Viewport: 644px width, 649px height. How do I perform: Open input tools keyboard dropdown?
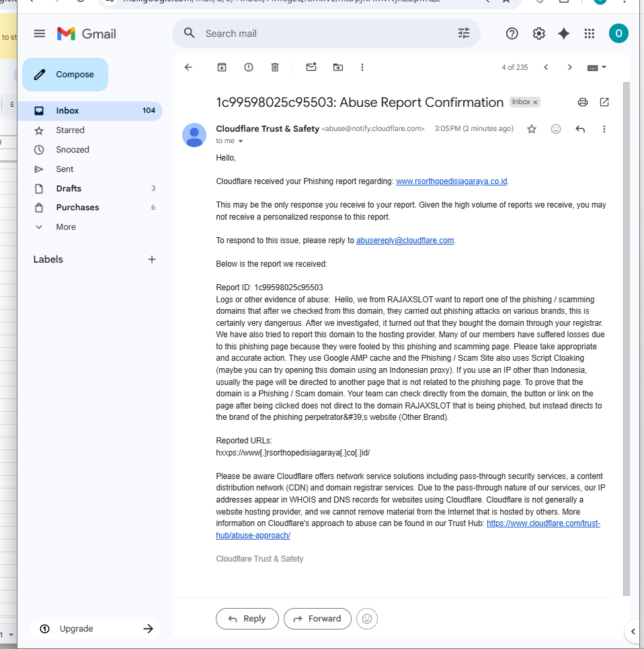click(597, 67)
